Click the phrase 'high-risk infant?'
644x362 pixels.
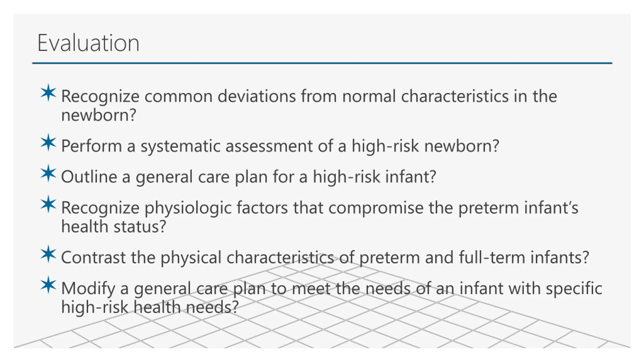(375, 177)
